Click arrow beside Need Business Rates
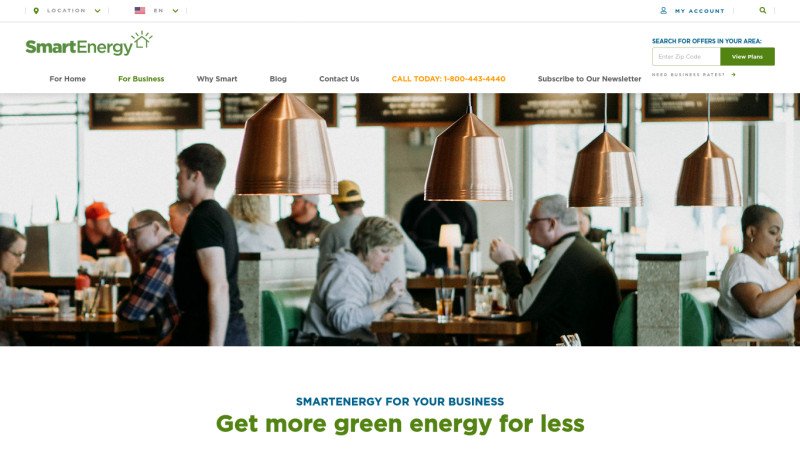This screenshot has width=800, height=450. (734, 74)
